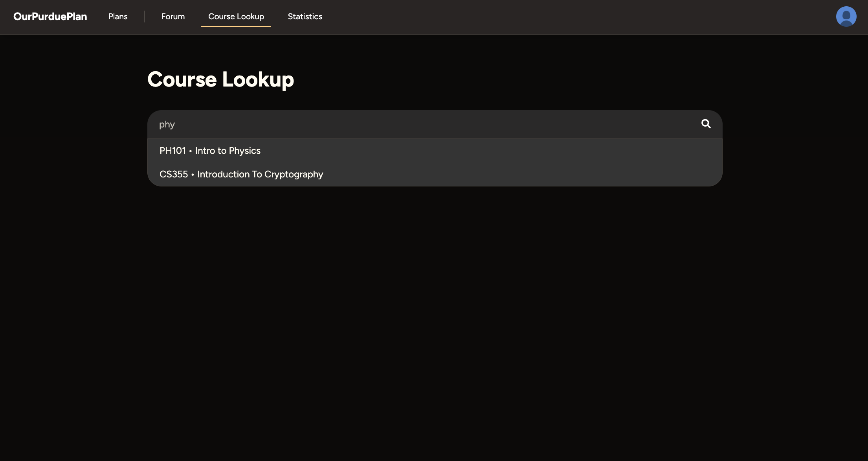Click the PH101 course code
This screenshot has width=868, height=461.
(172, 151)
